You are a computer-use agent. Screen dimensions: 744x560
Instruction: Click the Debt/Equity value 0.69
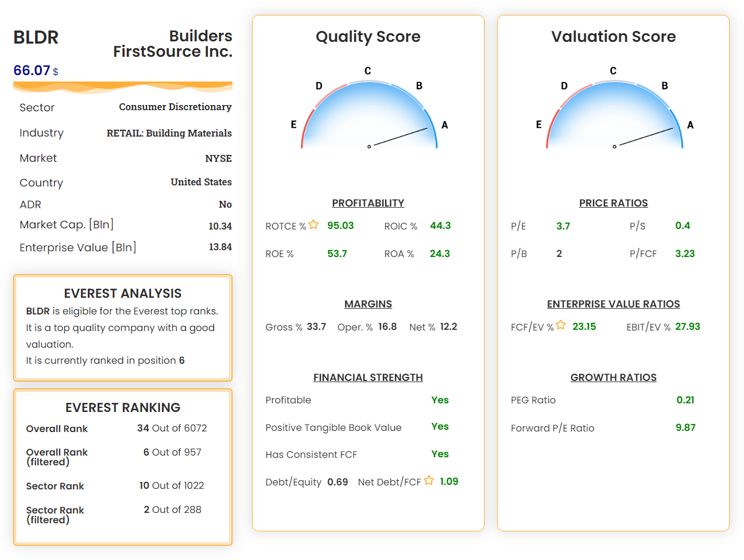[x=338, y=482]
